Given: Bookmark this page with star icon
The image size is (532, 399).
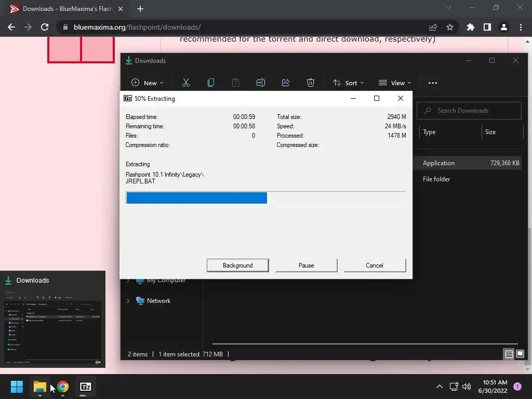Looking at the screenshot, I should [x=450, y=27].
